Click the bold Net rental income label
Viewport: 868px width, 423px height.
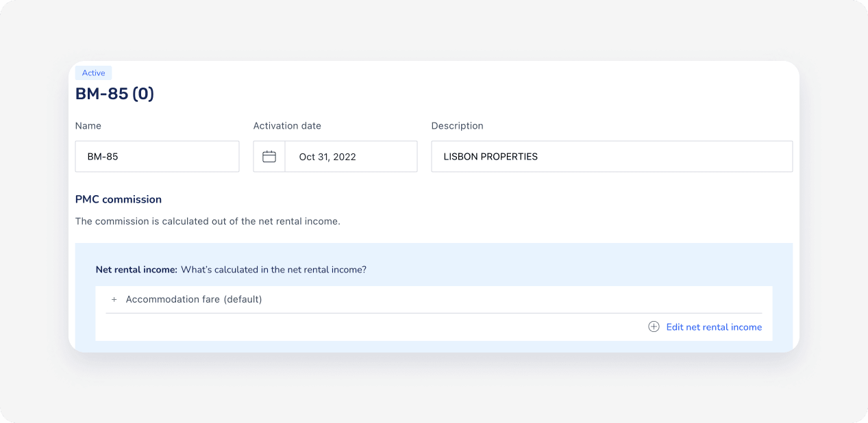point(136,270)
